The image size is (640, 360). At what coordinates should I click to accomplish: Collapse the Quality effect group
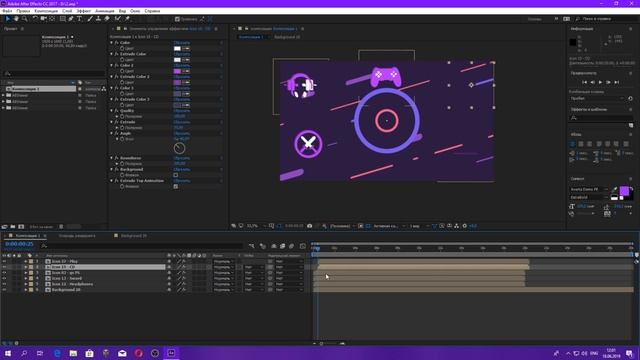click(x=111, y=111)
